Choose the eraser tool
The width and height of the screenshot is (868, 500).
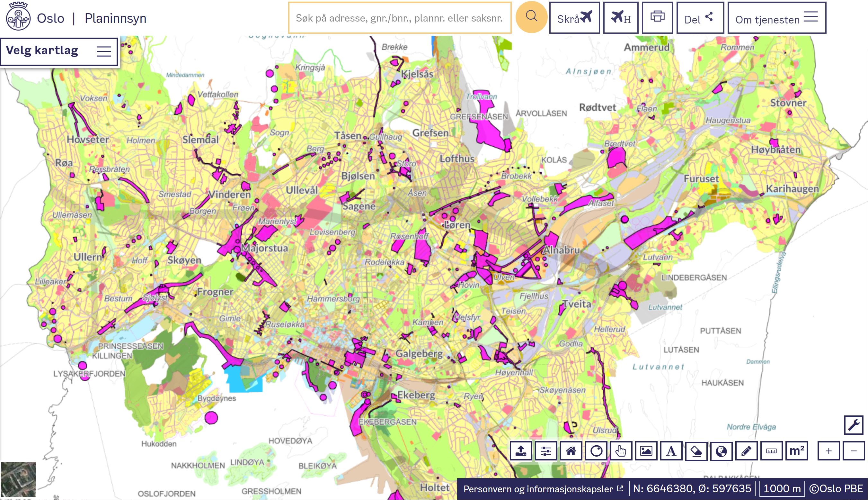[696, 450]
